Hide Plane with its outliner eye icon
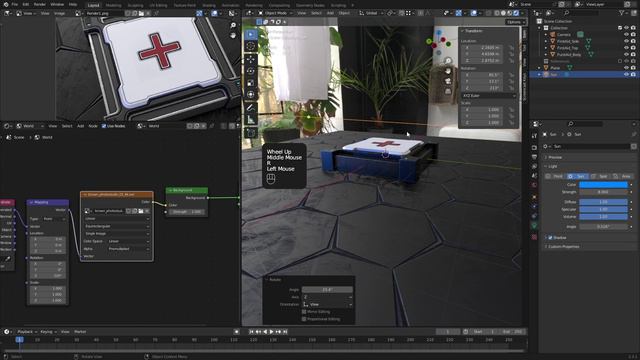 pyautogui.click(x=626, y=68)
